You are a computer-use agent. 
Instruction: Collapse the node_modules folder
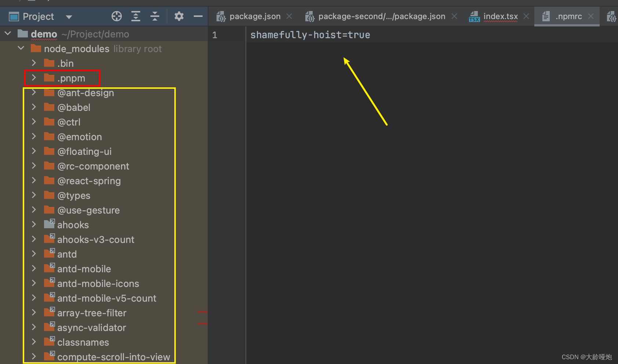click(x=21, y=48)
